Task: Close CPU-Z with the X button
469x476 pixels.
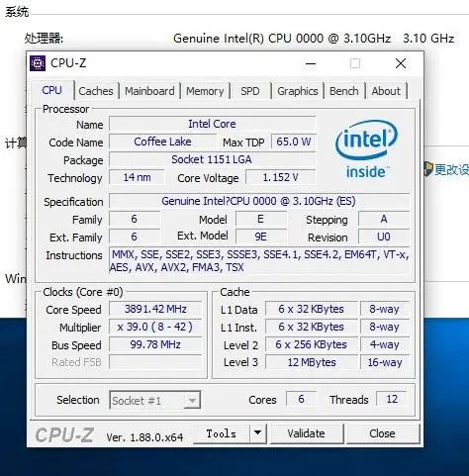Action: (x=401, y=63)
